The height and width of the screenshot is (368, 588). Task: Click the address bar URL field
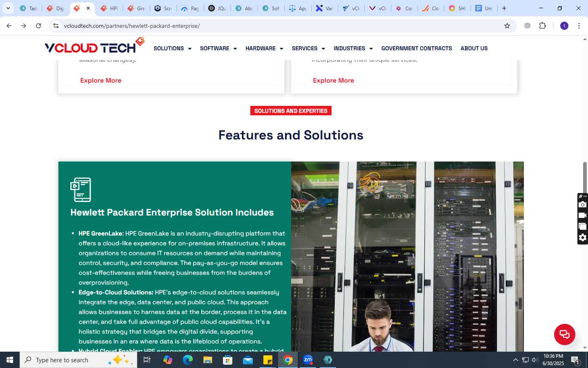tap(282, 26)
